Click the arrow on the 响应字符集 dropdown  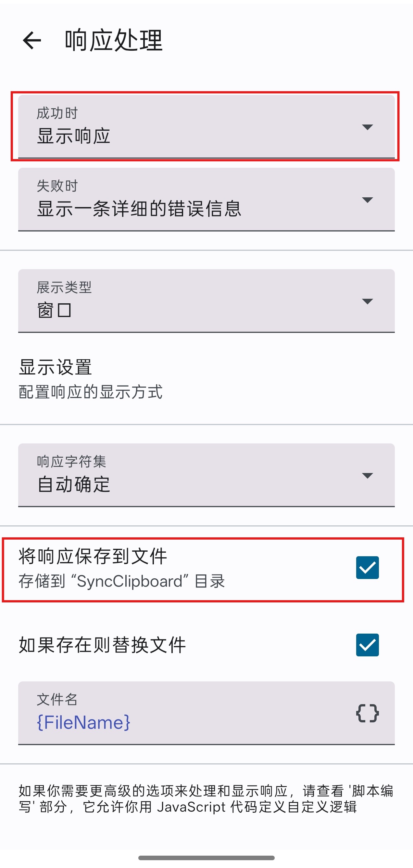[367, 475]
